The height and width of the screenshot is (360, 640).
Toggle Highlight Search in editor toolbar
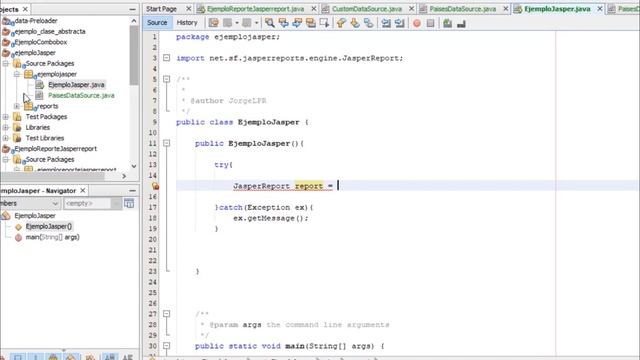point(311,23)
